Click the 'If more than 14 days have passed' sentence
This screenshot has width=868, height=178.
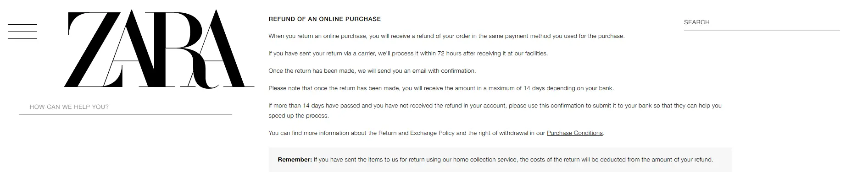tap(495, 106)
